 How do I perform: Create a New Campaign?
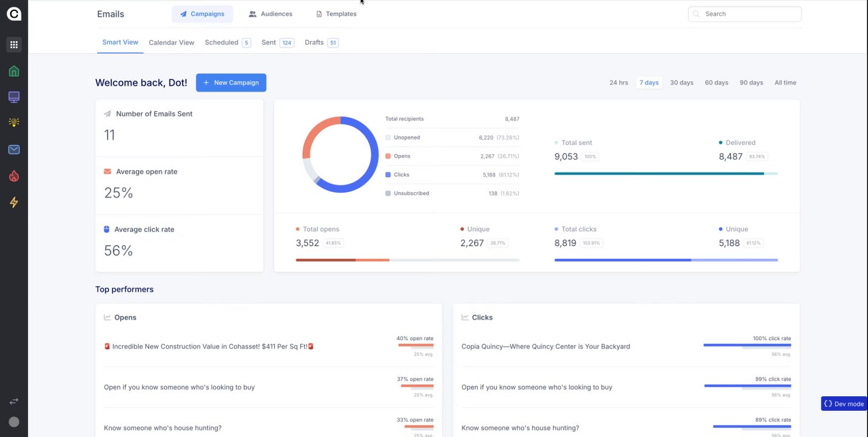pos(231,83)
